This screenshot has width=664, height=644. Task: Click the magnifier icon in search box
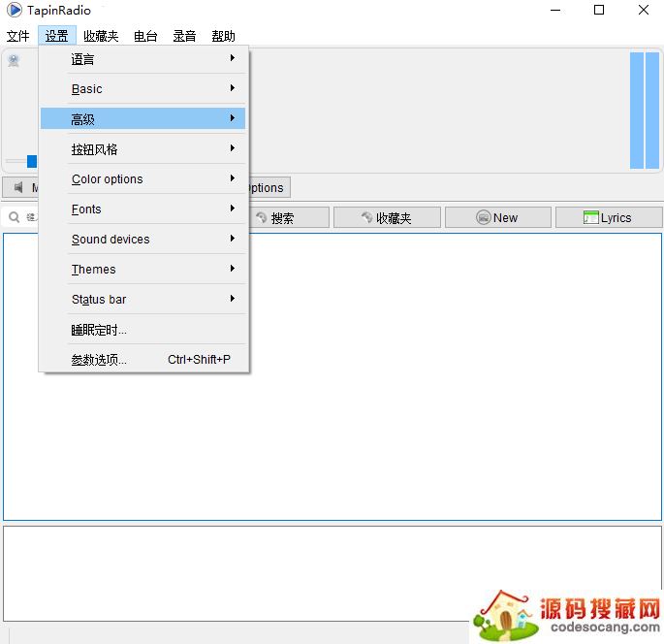pos(15,217)
